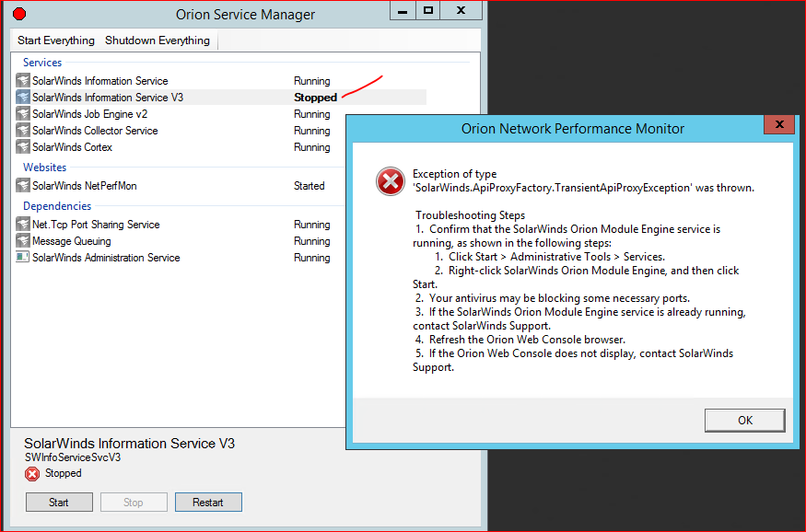
Task: Click the SolarWinds Administration Service icon
Action: coord(23,257)
